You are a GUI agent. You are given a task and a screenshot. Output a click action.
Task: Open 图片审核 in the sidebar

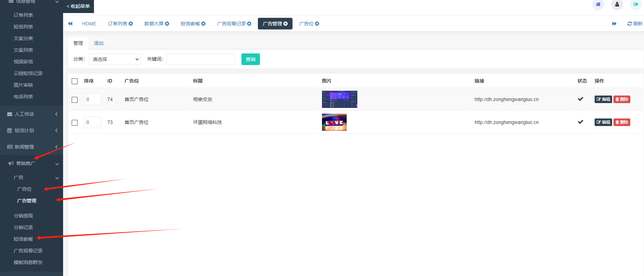click(x=23, y=85)
